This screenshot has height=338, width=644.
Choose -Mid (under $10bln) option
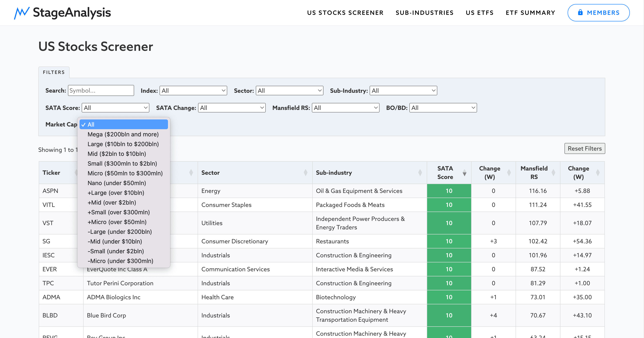(124, 242)
